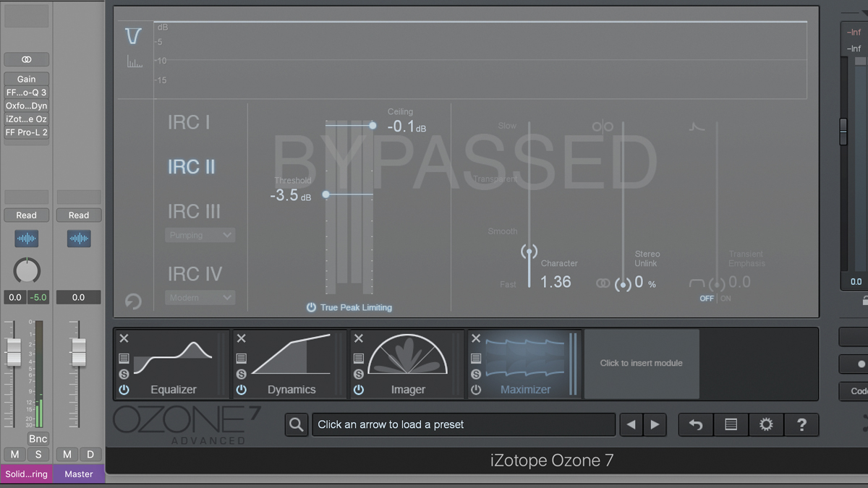This screenshot has height=488, width=868.
Task: Open the FF Pro-L 2 plugin slot
Action: 26,132
